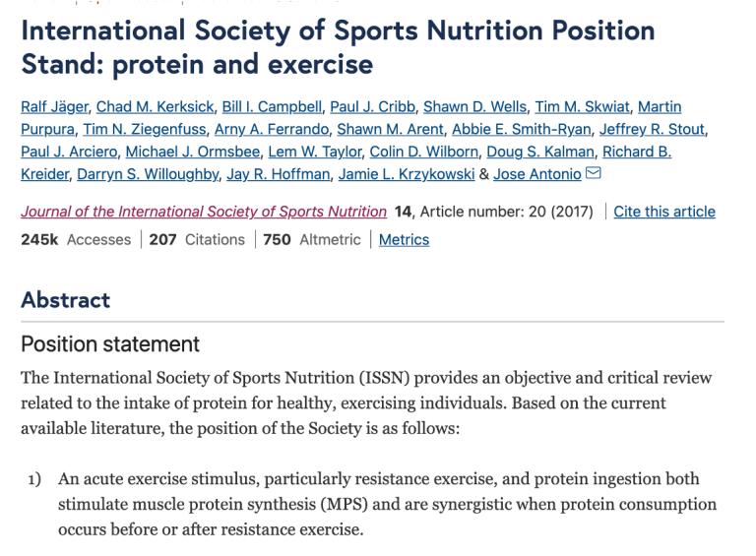Open the Metrics link
Image resolution: width=756 pixels, height=556 pixels.
404,239
